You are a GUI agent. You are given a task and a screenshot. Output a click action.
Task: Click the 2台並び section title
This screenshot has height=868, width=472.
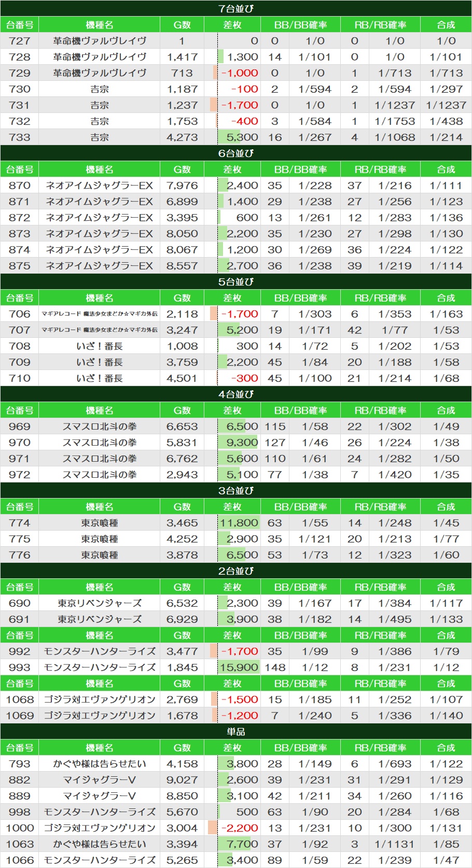coord(236,571)
